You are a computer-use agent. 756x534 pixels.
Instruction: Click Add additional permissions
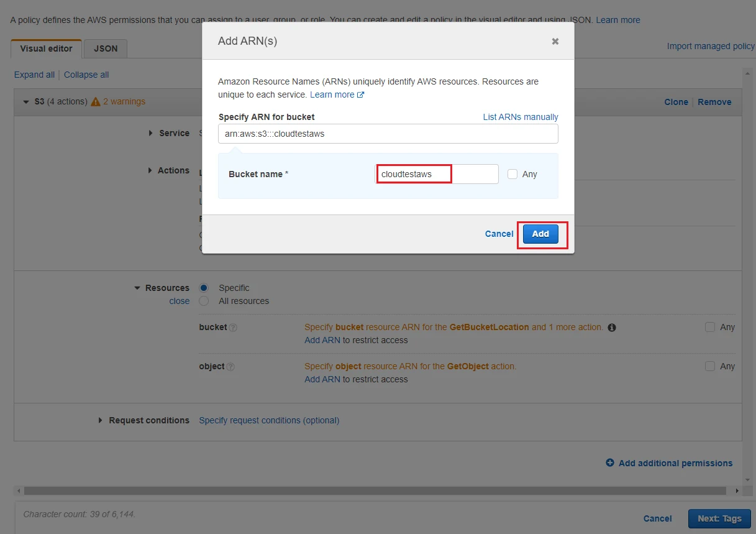click(675, 463)
